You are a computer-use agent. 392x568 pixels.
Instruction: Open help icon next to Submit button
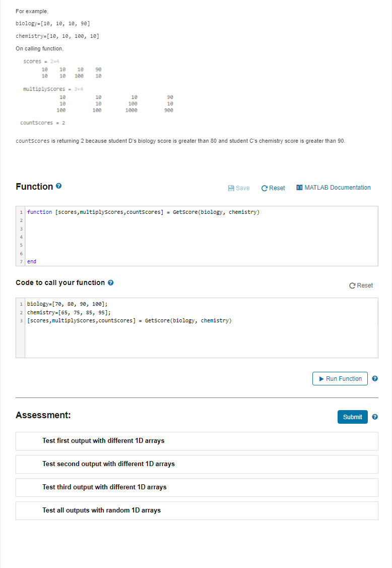[375, 417]
